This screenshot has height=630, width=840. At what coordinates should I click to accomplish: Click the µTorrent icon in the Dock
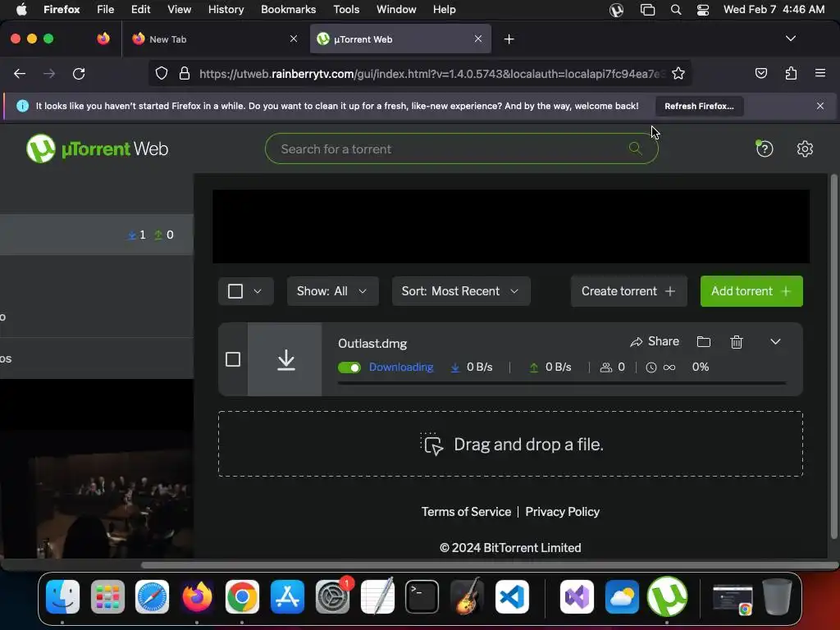tap(667, 596)
